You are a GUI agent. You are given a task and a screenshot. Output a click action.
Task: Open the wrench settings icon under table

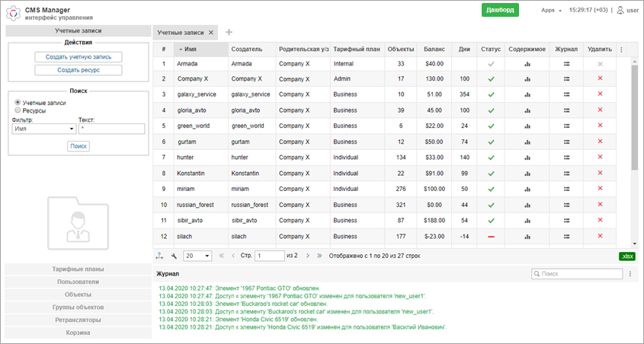tap(174, 256)
